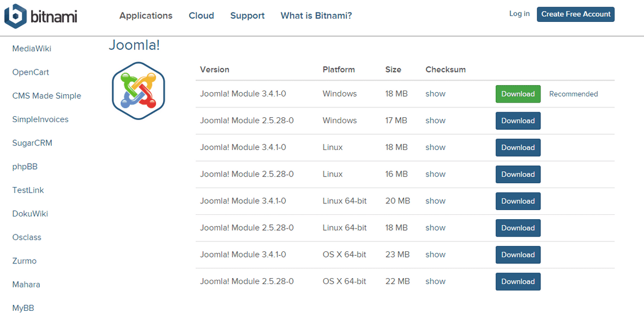Download Joomla 2.5.28-0 for Linux 64-bit

(x=518, y=228)
